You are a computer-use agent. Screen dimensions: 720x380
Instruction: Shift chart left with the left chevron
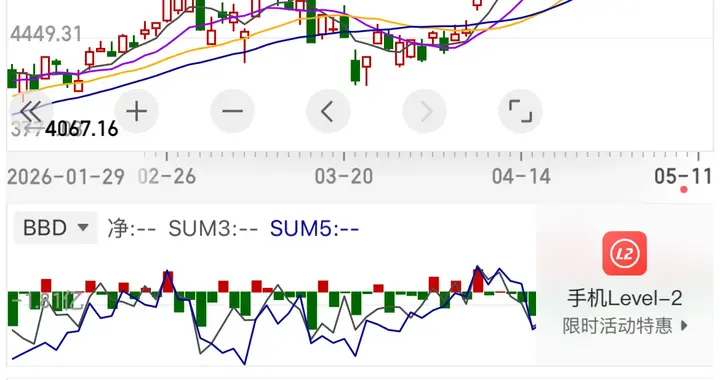point(328,112)
